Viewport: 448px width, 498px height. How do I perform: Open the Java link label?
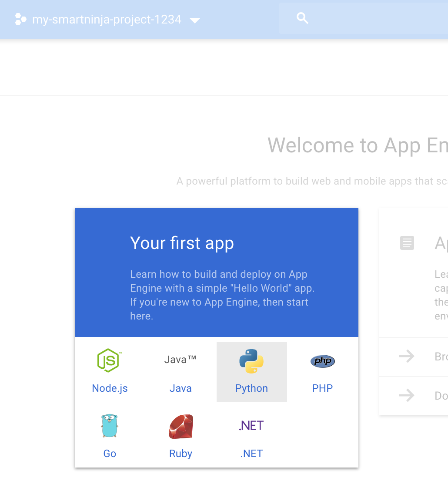(181, 388)
